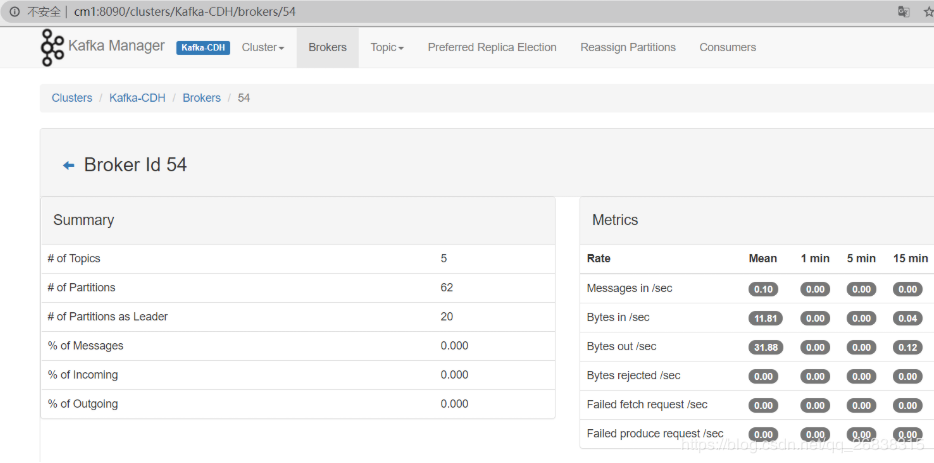Screen dimensions: 934x463
Task: Click the 5 min column header
Action: (x=861, y=259)
